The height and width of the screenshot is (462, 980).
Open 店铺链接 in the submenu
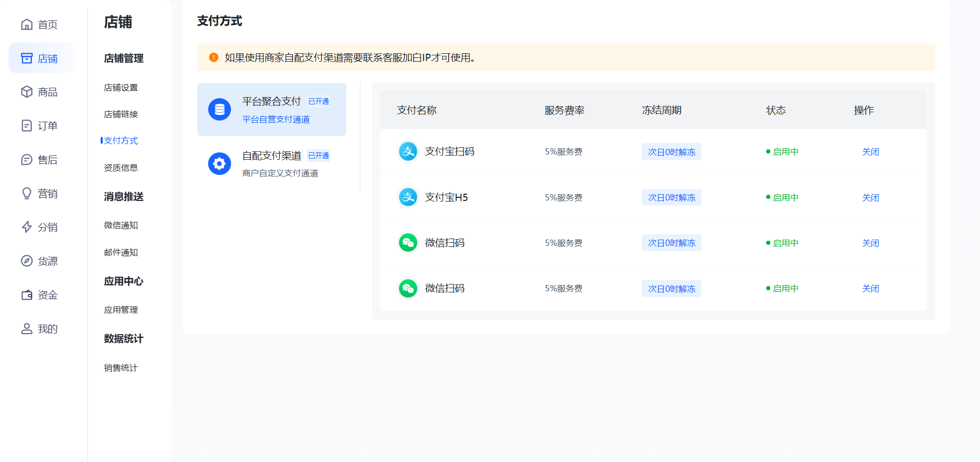click(x=121, y=114)
